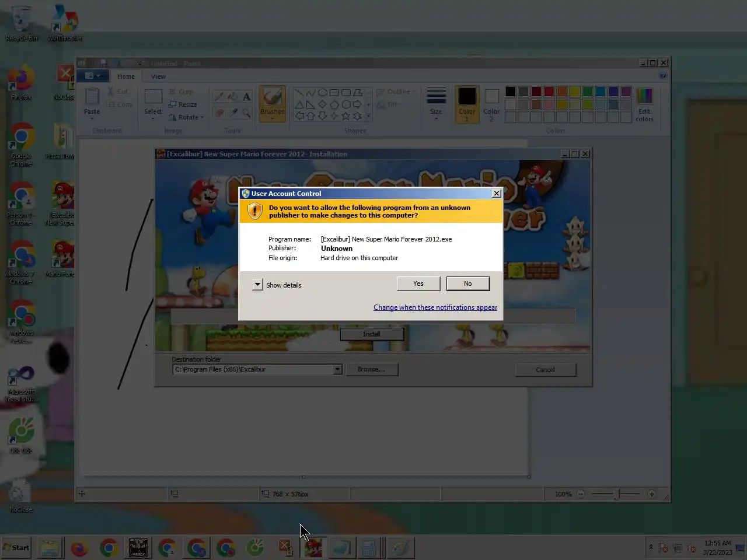Pick the purple color swatch in Paint
747x560 pixels.
[626, 92]
